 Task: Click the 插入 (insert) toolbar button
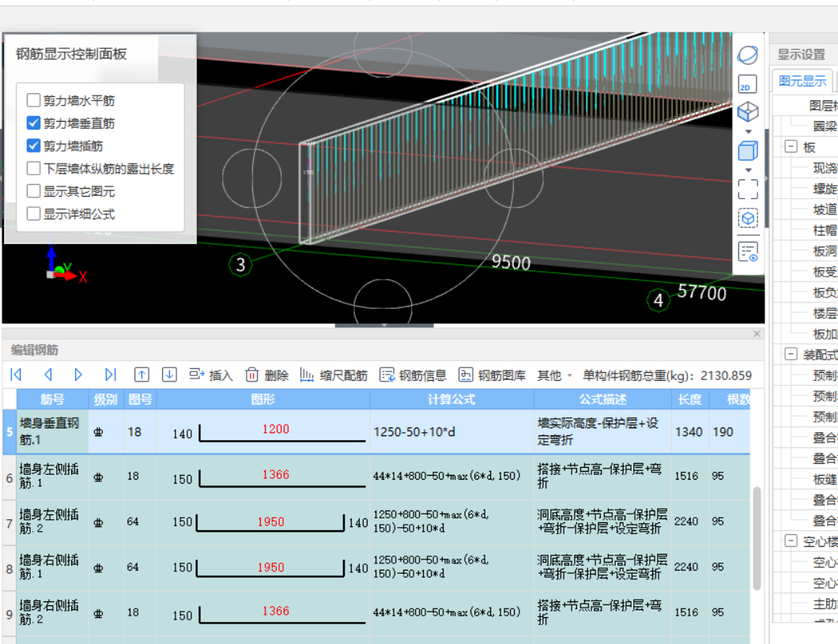(x=211, y=375)
